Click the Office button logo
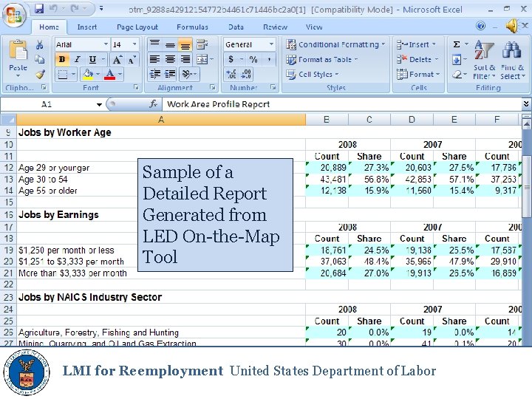 (13, 14)
